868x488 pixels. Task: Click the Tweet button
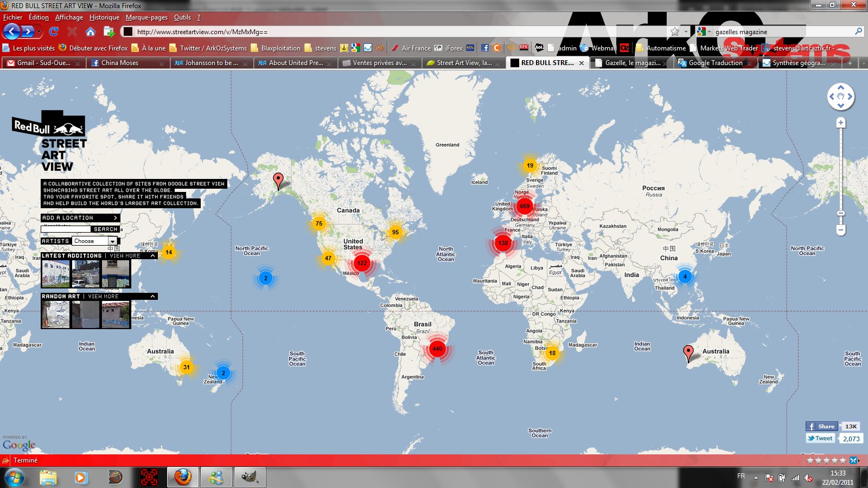click(820, 438)
